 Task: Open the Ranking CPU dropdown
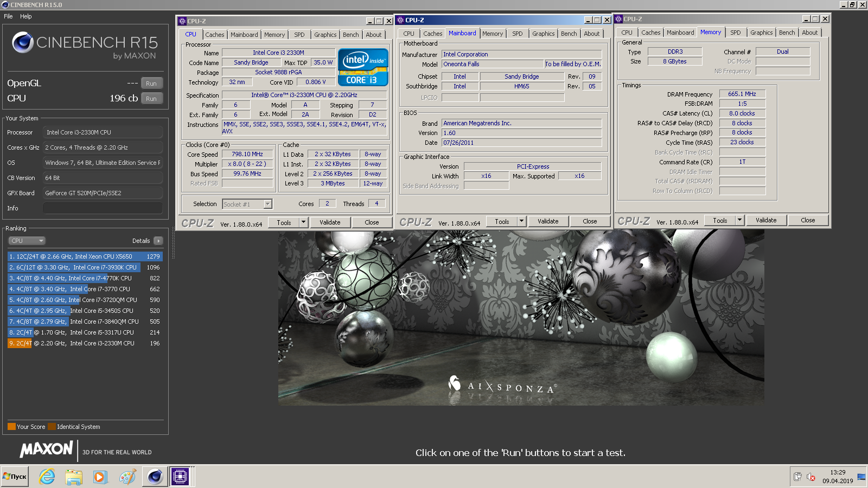[x=27, y=241]
